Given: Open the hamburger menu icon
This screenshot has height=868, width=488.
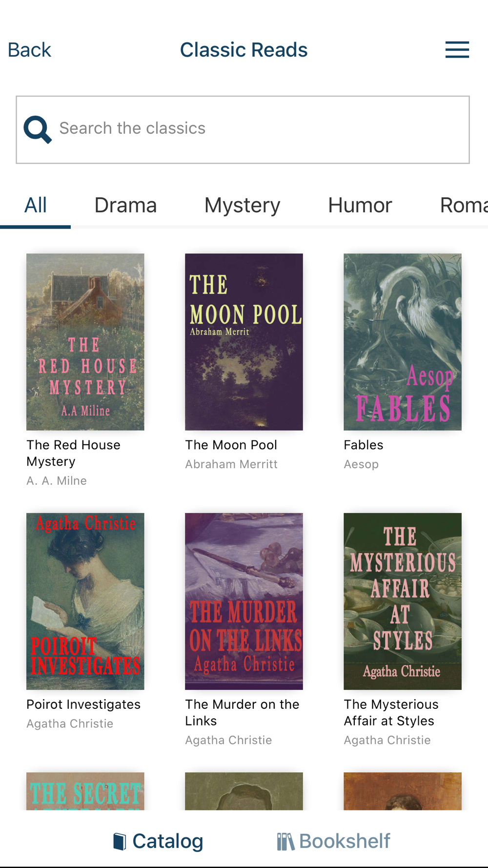Looking at the screenshot, I should [457, 50].
